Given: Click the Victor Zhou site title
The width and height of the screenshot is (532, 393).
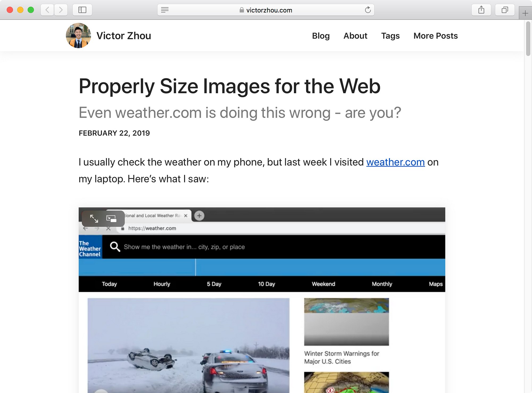Looking at the screenshot, I should [x=124, y=36].
